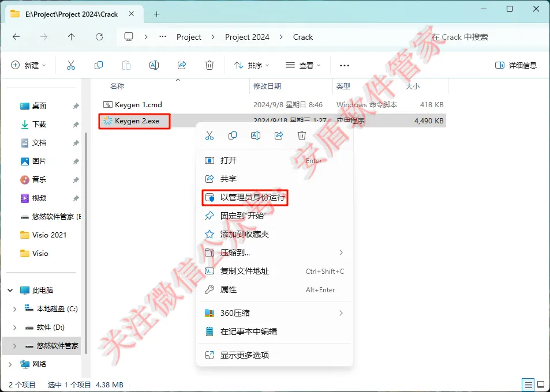Screen dimensions: 550x392
Task: Open the breadcrumb ellipsis for hidden path
Action: pyautogui.click(x=162, y=36)
